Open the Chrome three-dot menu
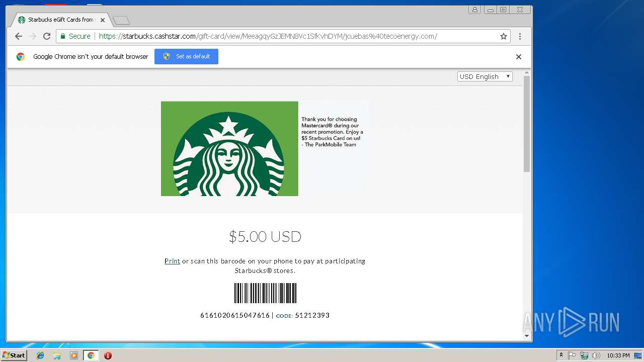Image resolution: width=644 pixels, height=362 pixels. coord(520,36)
